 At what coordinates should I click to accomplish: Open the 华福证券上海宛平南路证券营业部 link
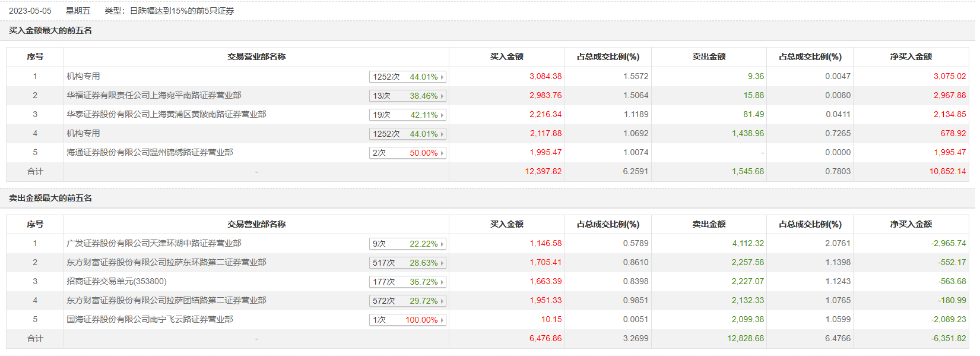tap(154, 95)
